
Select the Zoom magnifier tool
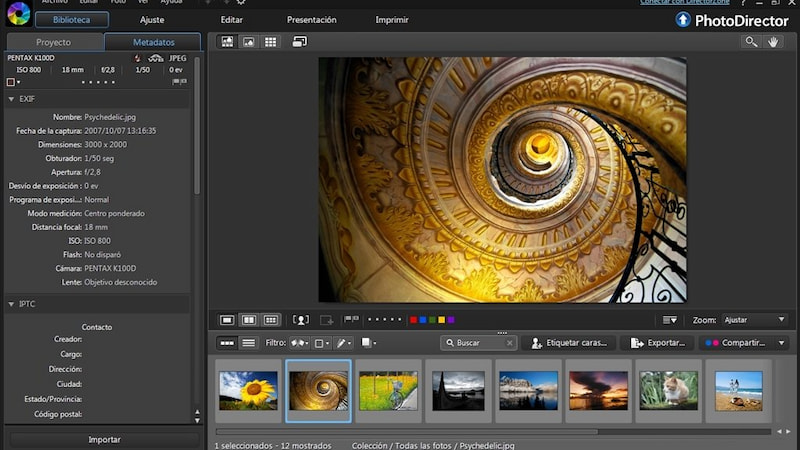click(751, 42)
